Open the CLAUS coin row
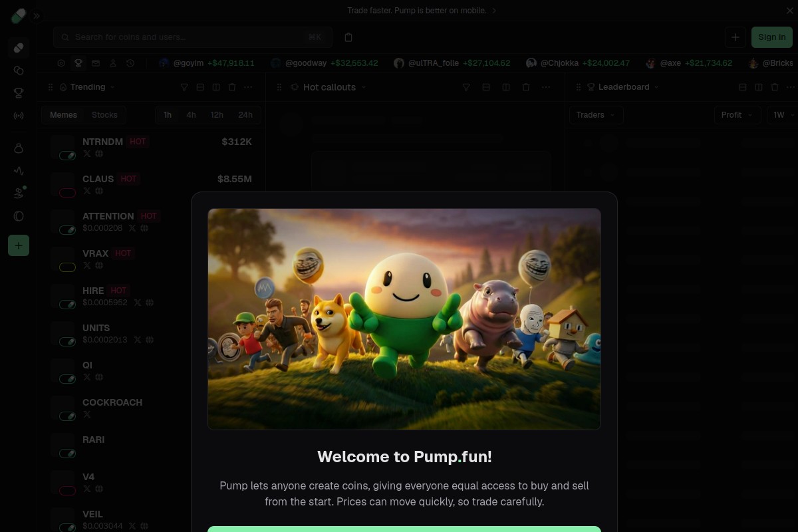The height and width of the screenshot is (532, 798). tap(150, 184)
